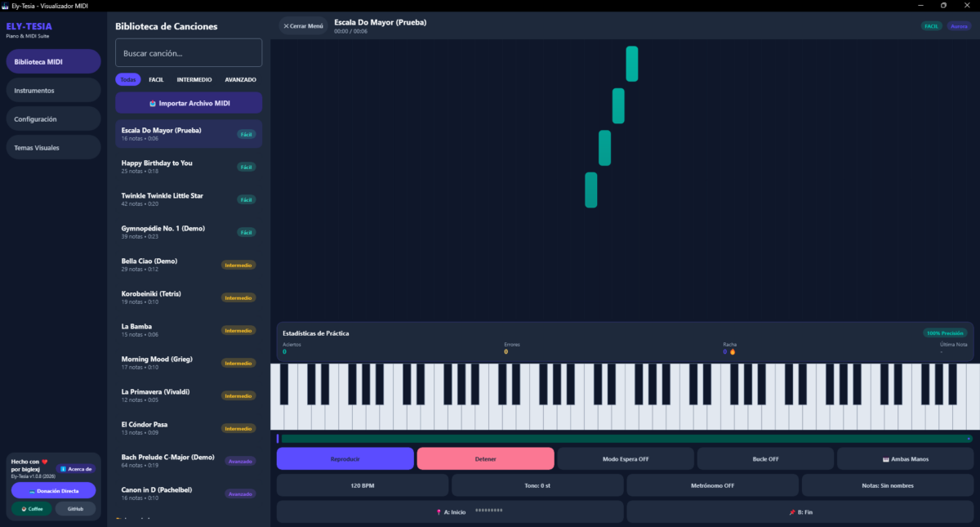Image resolution: width=980 pixels, height=527 pixels.
Task: Open the GitHub link
Action: coord(75,508)
